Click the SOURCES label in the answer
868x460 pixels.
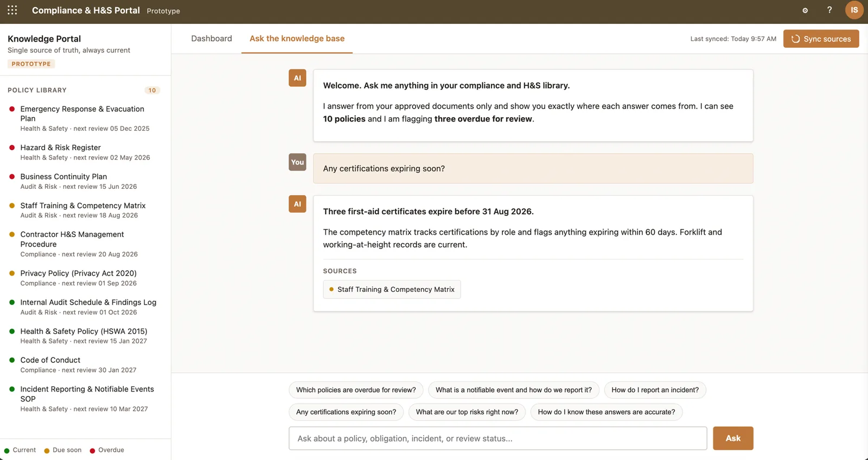340,271
